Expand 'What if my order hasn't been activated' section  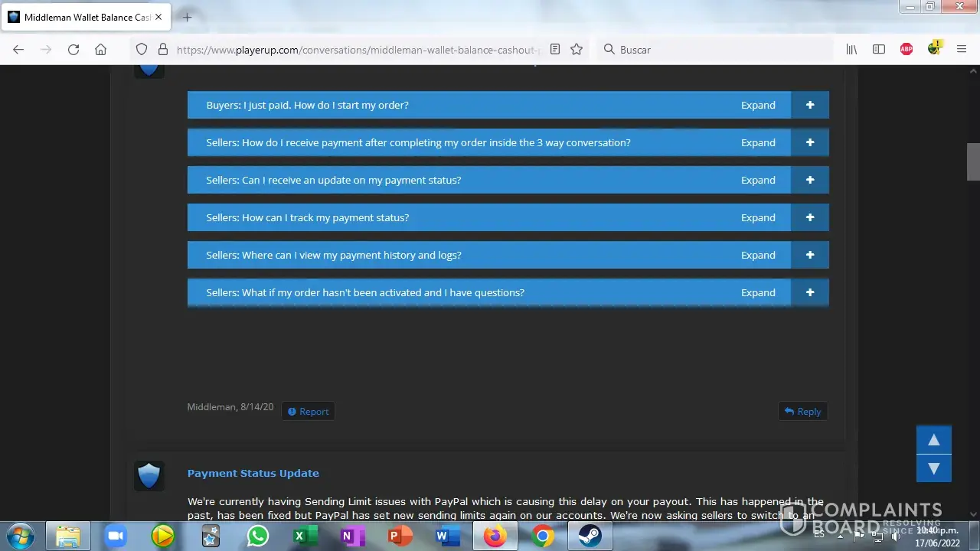[x=809, y=293]
